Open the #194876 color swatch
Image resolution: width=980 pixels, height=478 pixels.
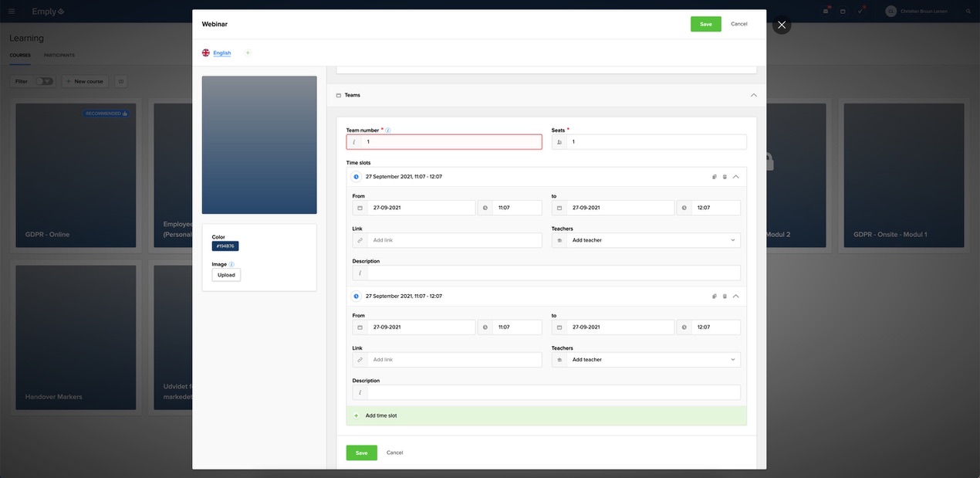pyautogui.click(x=225, y=246)
